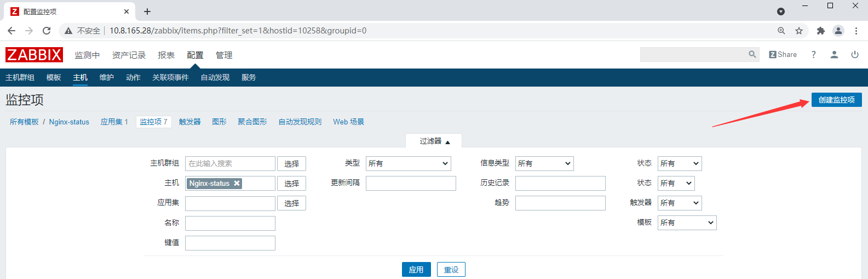This screenshot has height=279, width=868.
Task: Open the 报表 menu
Action: (166, 55)
